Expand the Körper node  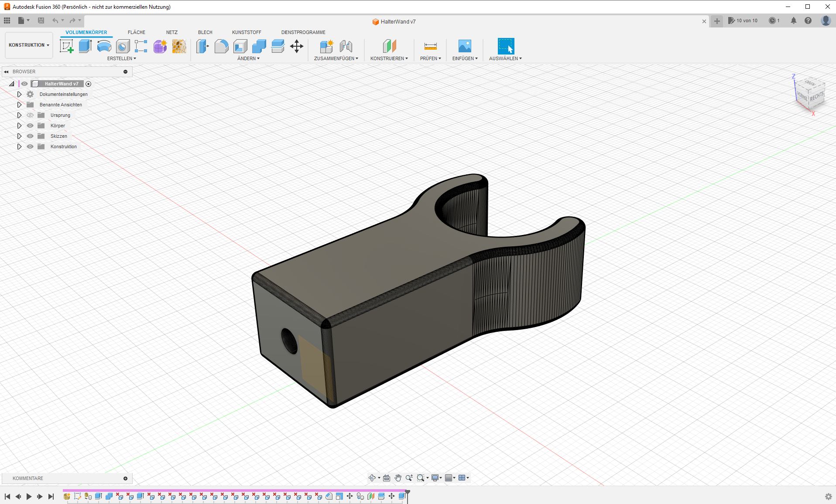tap(19, 126)
